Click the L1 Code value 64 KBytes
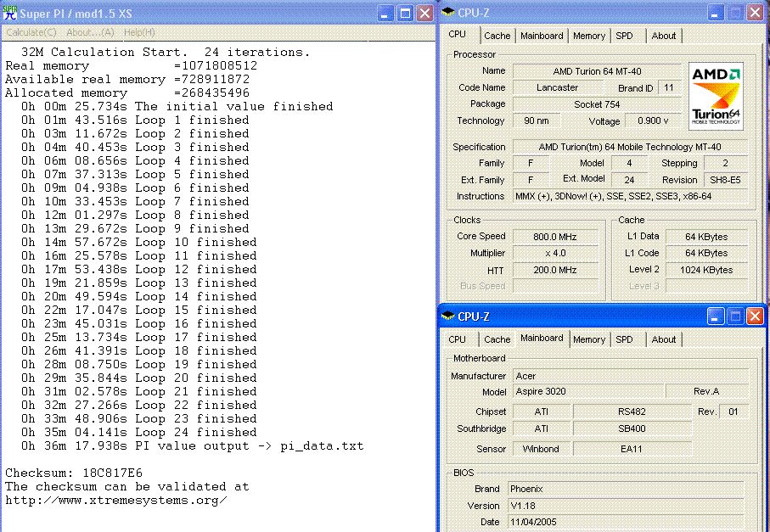Screen dimensions: 770x532 (x=706, y=253)
